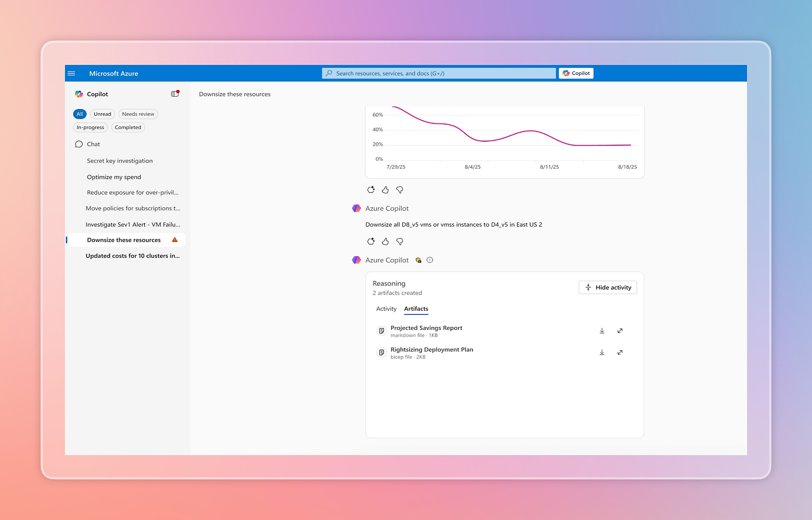
Task: Toggle the Needs review filter
Action: 138,114
